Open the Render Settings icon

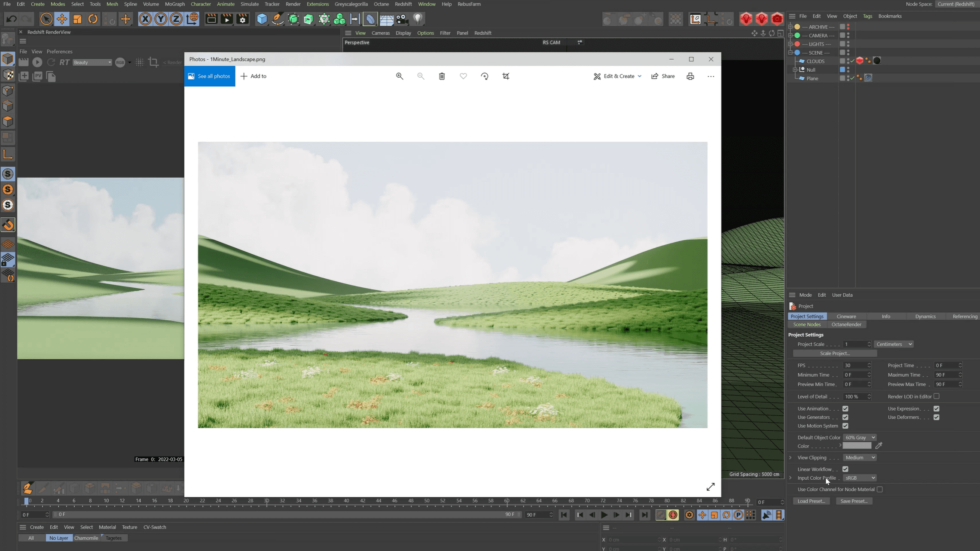coord(242,19)
